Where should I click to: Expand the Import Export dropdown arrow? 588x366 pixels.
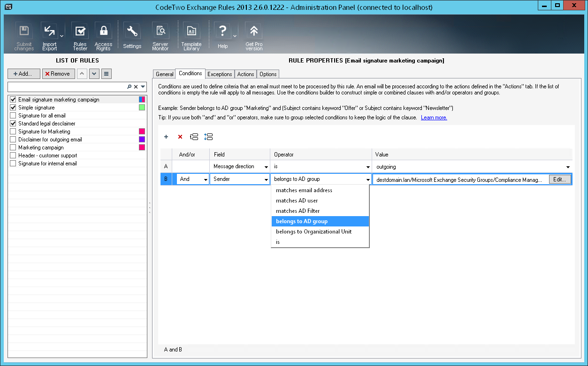coord(62,36)
